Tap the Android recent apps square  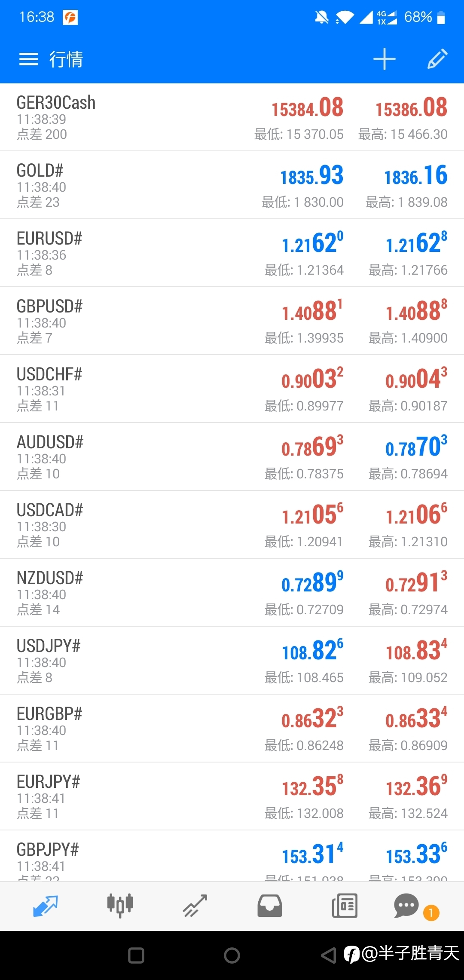(x=136, y=955)
